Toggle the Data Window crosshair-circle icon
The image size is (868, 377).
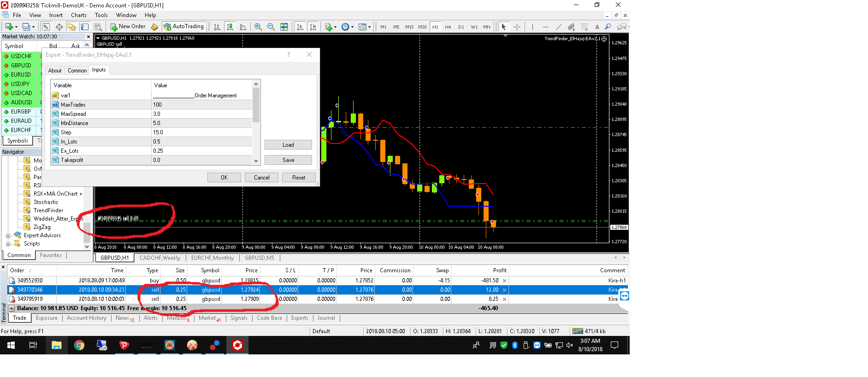click(x=59, y=27)
